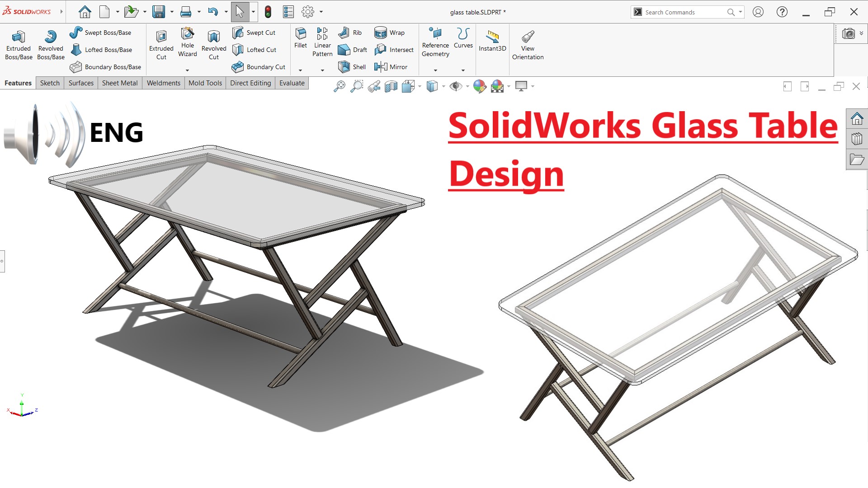Choose Lofted Boss/Base
868x488 pixels.
point(101,50)
